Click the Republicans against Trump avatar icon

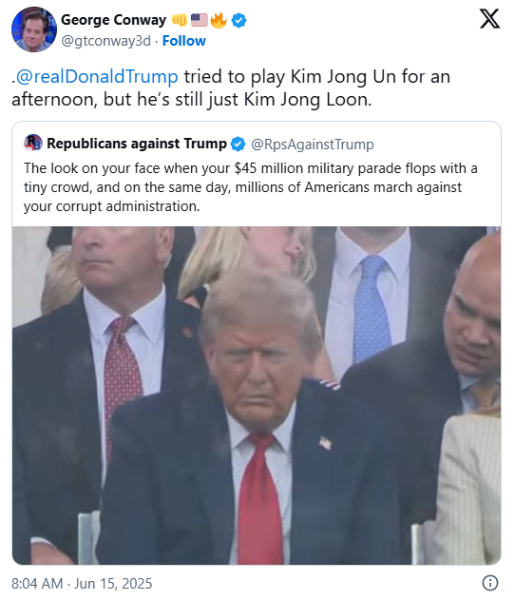point(33,143)
